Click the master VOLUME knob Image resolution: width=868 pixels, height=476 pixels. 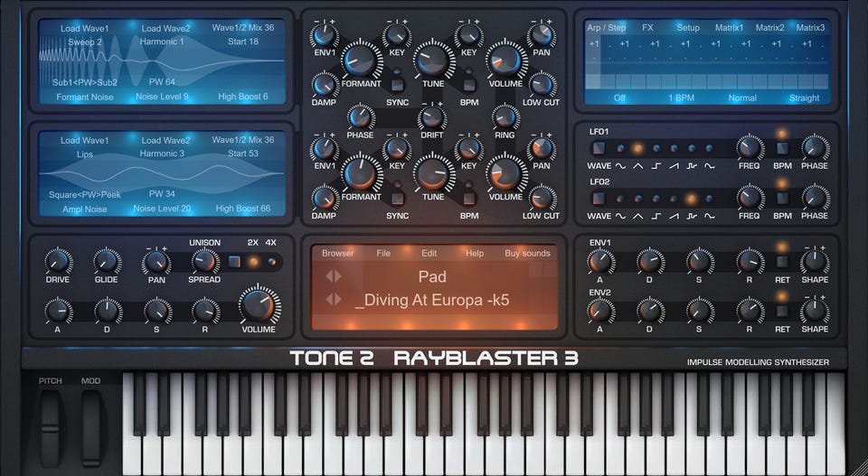click(x=259, y=305)
